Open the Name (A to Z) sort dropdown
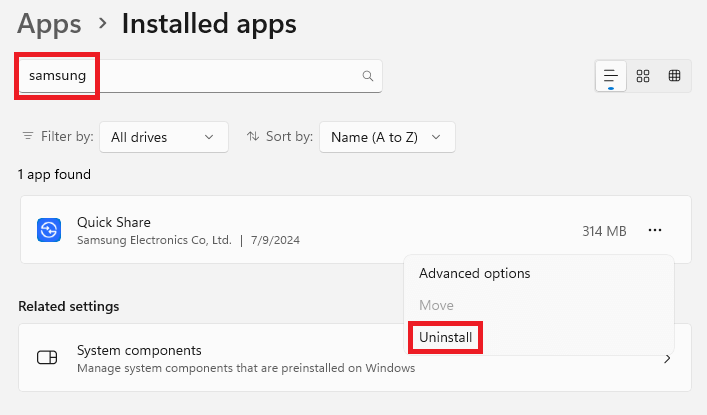The width and height of the screenshot is (707, 415). [x=386, y=137]
